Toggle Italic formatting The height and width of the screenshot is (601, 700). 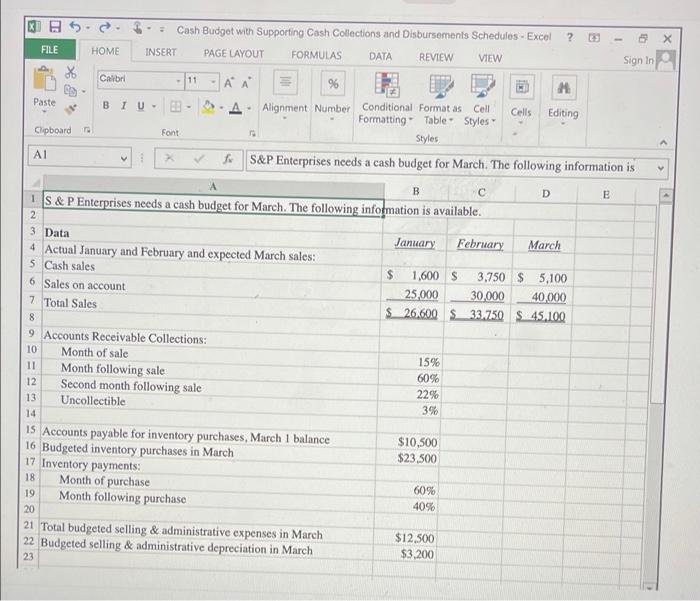(123, 106)
